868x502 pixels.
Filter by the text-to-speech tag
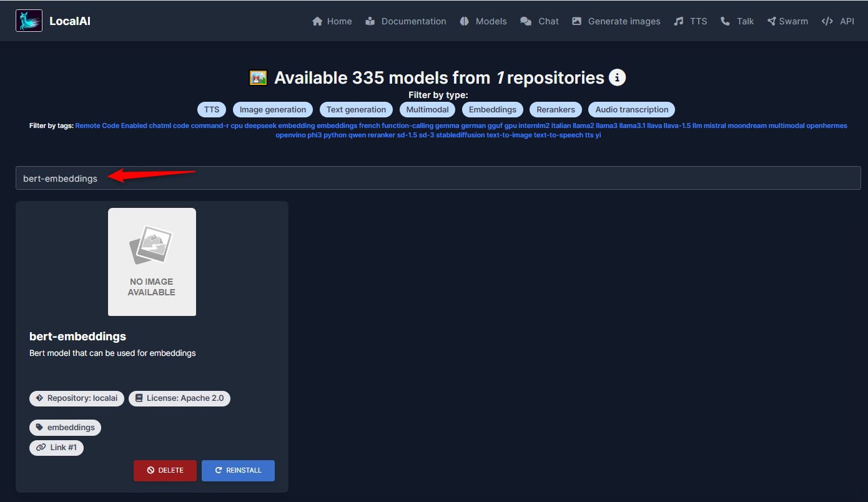tap(558, 135)
